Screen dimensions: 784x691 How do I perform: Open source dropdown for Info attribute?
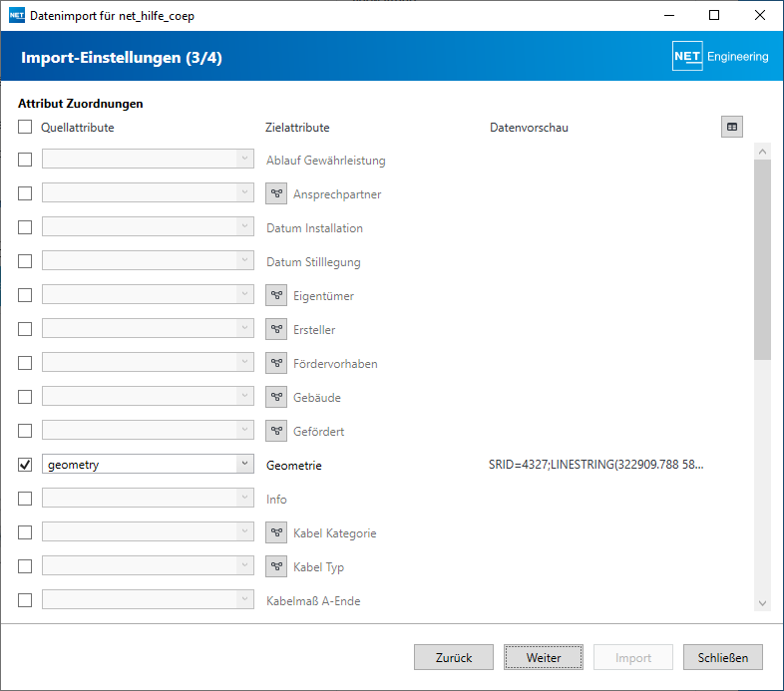tap(244, 499)
